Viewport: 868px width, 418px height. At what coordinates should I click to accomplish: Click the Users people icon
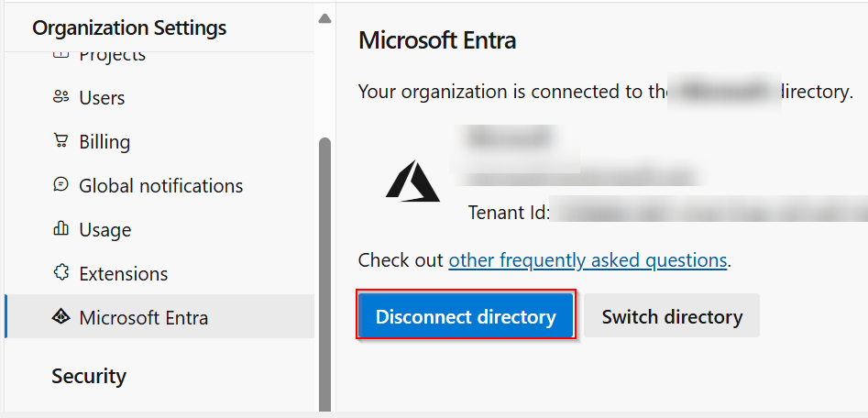60,97
